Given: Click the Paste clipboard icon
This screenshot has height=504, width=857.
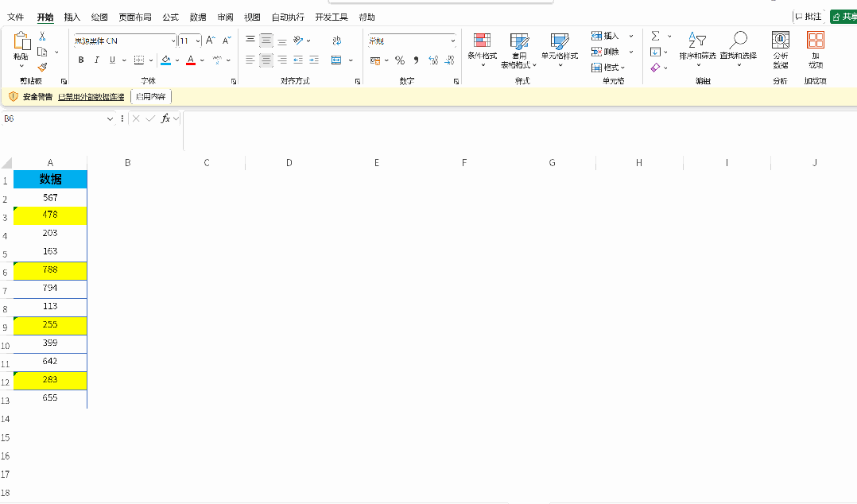Looking at the screenshot, I should coord(21,41).
